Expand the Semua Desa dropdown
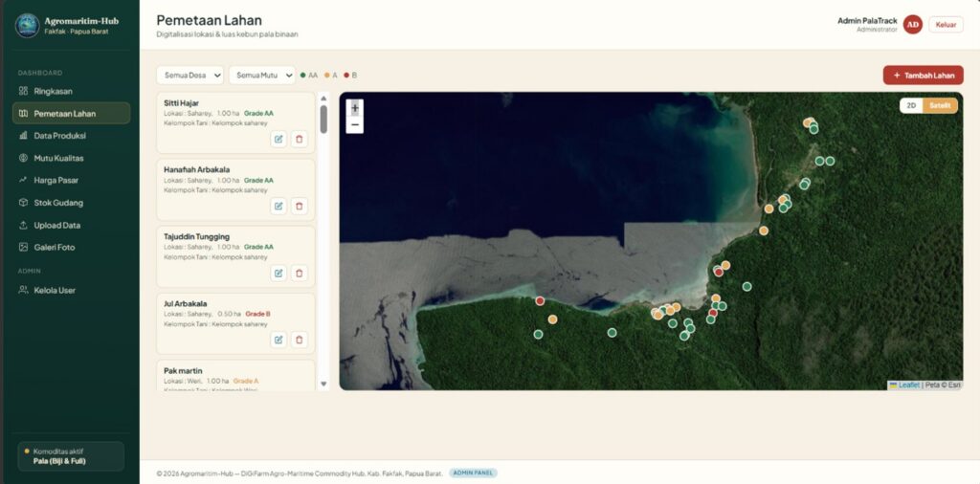Screen dimensions: 980x484 coord(190,75)
